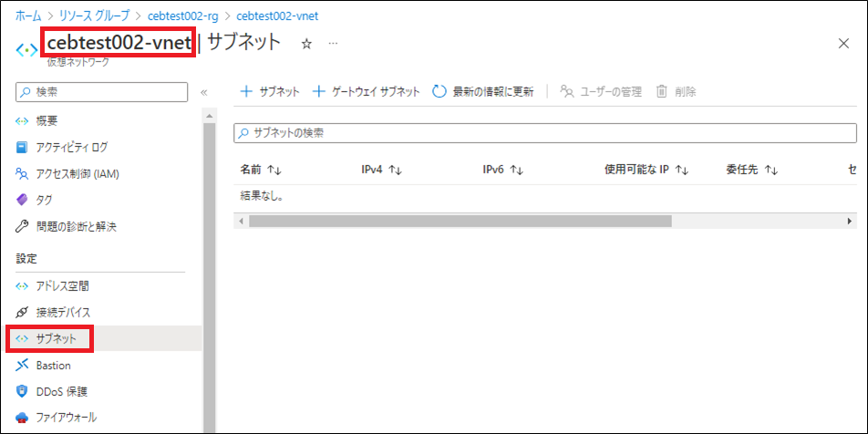Image resolution: width=868 pixels, height=434 pixels.
Task: Click ユーザーの管理 toolbar button
Action: tap(601, 92)
